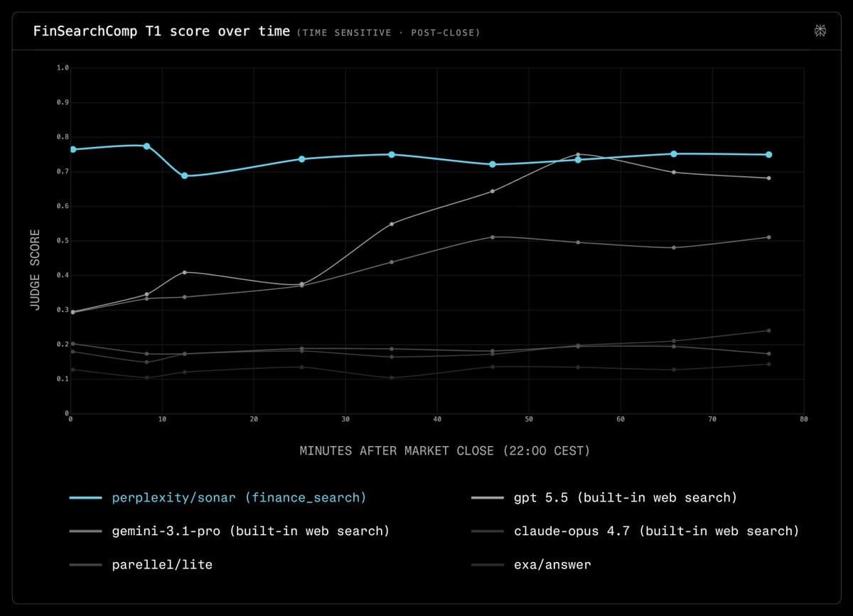Click the blue data point at 35 minutes
Viewport: 853px width, 616px height.
[392, 154]
